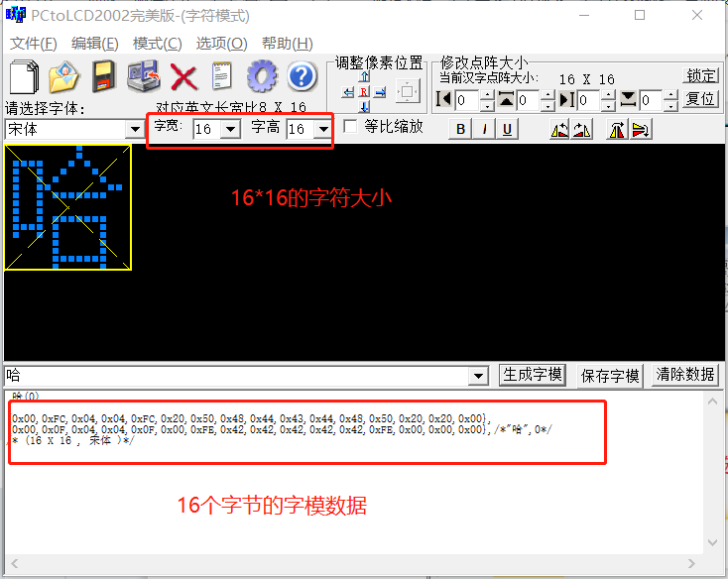Increase the left-edge spinner value
This screenshot has width=728, height=579.
point(487,95)
